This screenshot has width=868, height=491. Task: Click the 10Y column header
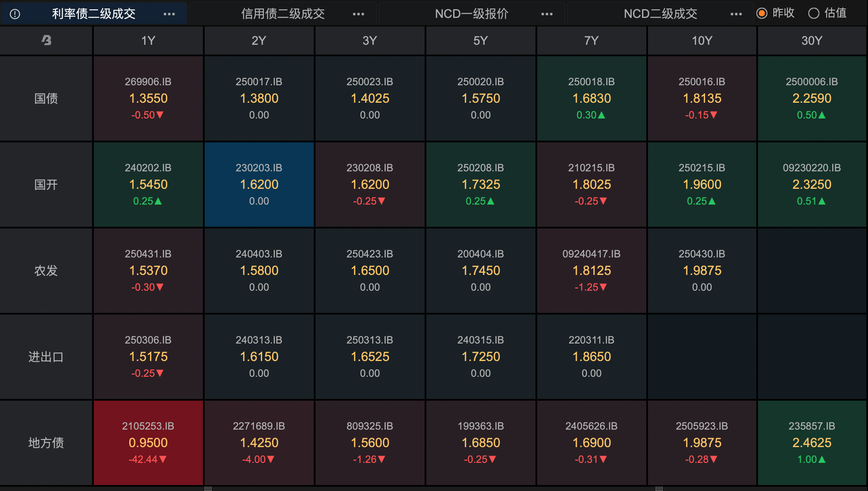pos(702,40)
